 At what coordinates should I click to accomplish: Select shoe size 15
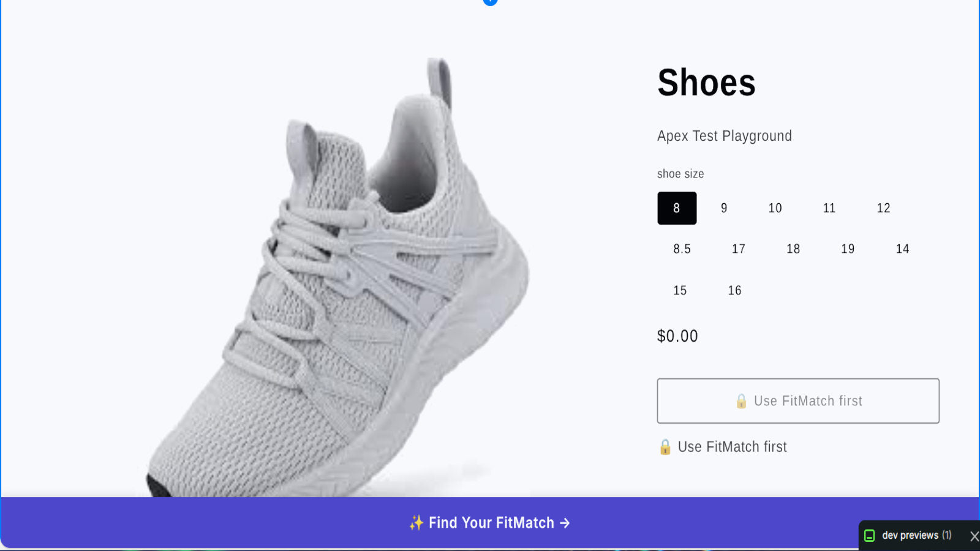(x=680, y=291)
